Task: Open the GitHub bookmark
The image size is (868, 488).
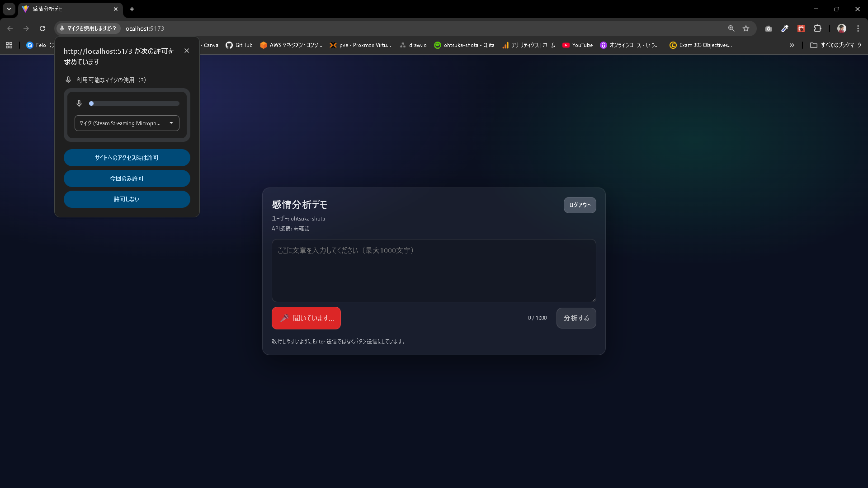Action: [x=239, y=45]
